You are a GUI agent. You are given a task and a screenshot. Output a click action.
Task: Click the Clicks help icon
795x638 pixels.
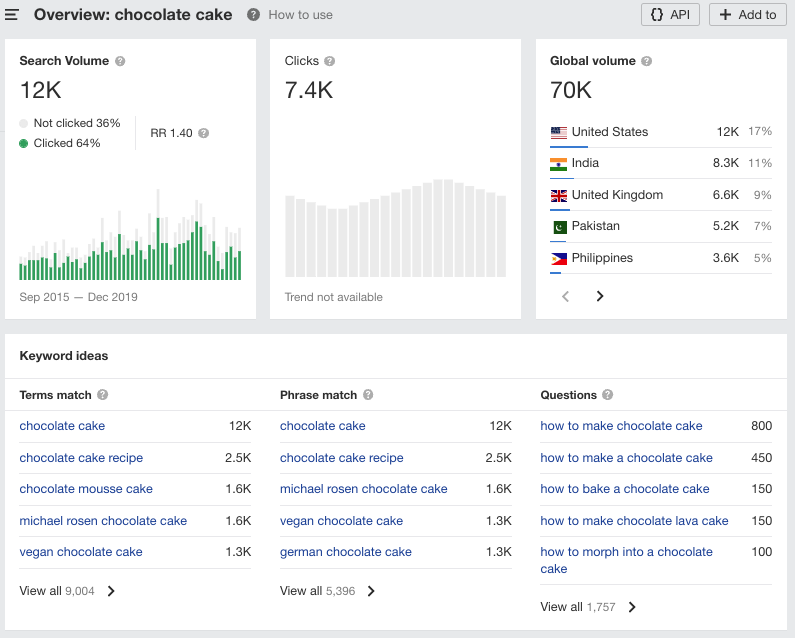pyautogui.click(x=330, y=61)
